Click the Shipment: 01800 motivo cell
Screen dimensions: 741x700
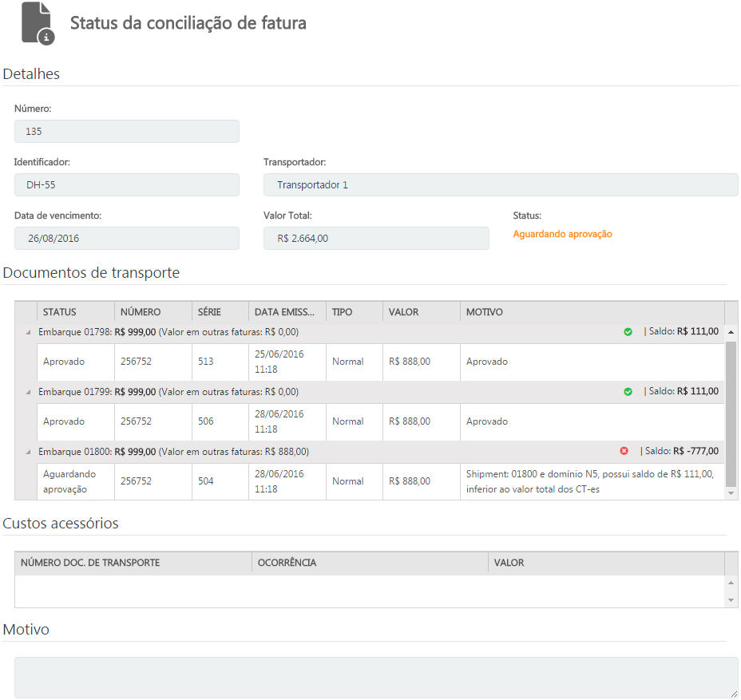tap(592, 481)
